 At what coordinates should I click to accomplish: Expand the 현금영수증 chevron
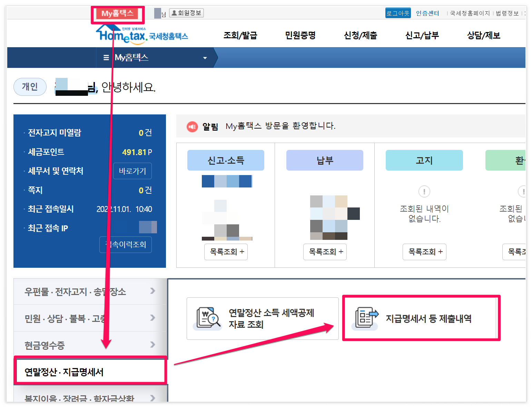pos(152,345)
